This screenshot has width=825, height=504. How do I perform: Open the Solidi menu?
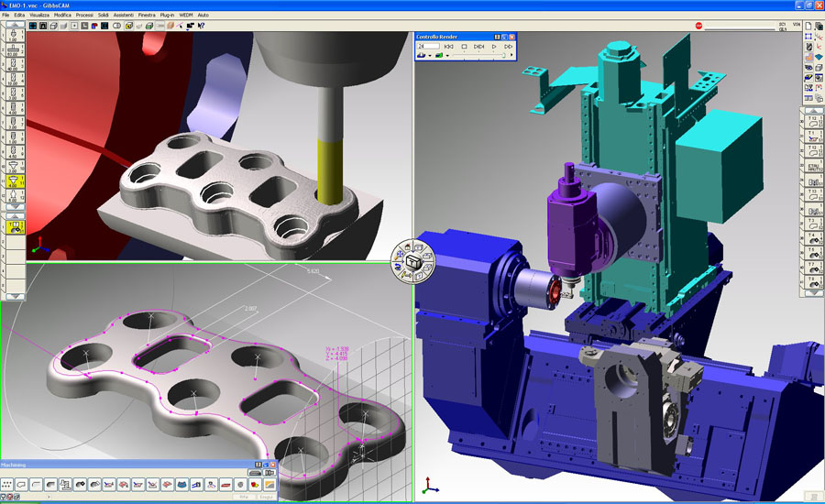[104, 16]
